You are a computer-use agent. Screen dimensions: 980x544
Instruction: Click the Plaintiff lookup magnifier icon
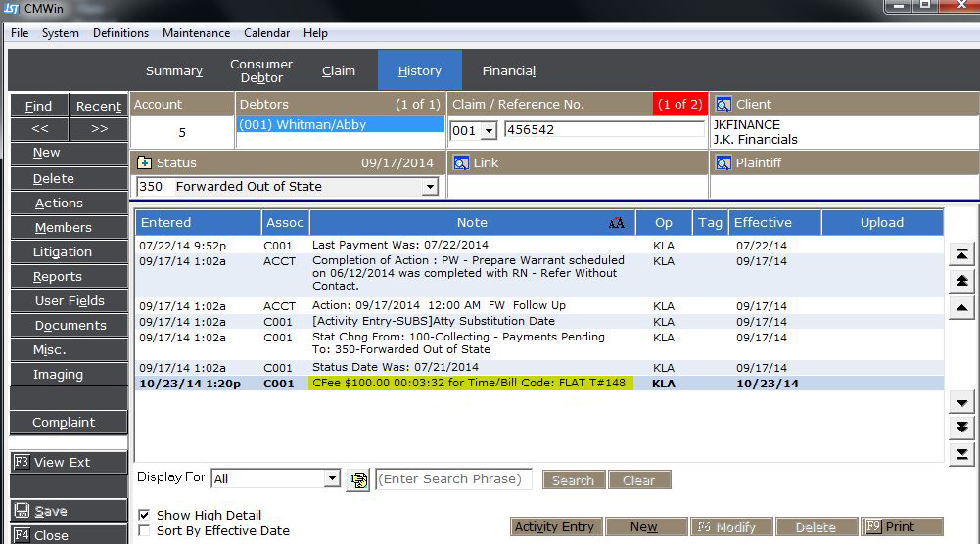723,163
